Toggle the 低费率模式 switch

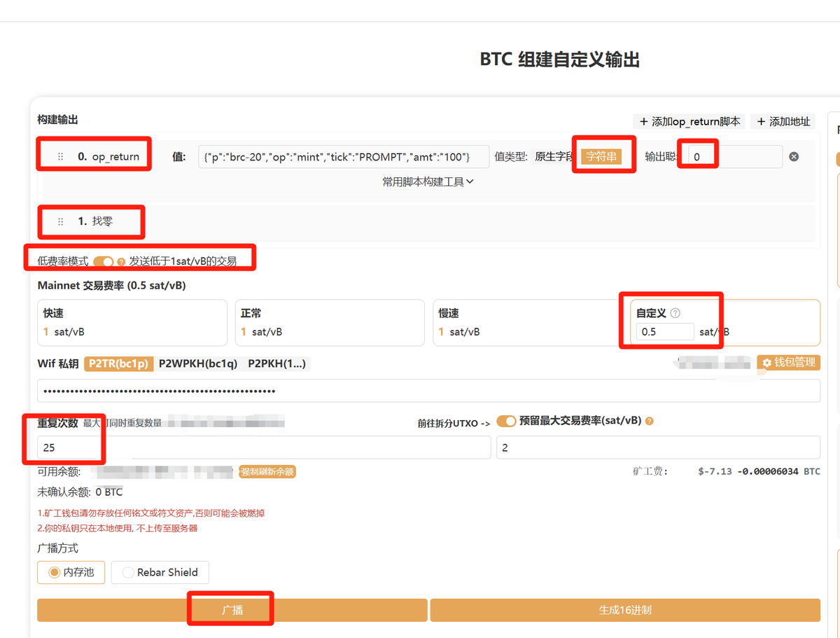point(103,261)
